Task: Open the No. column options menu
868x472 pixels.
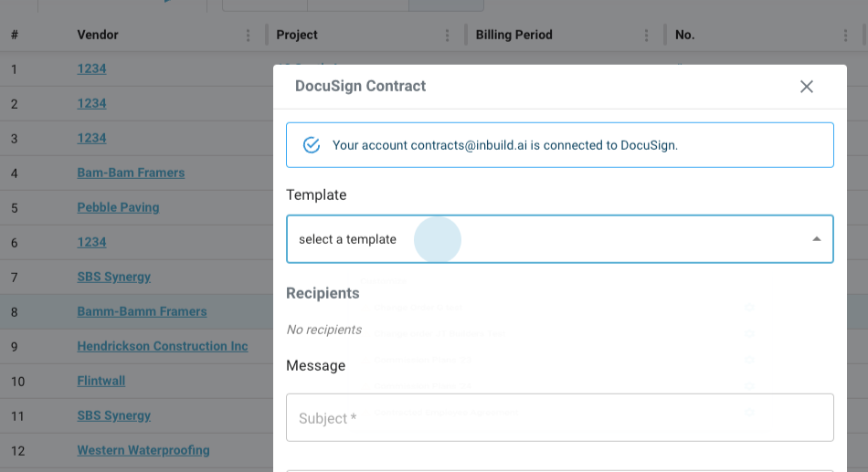Action: click(x=846, y=36)
